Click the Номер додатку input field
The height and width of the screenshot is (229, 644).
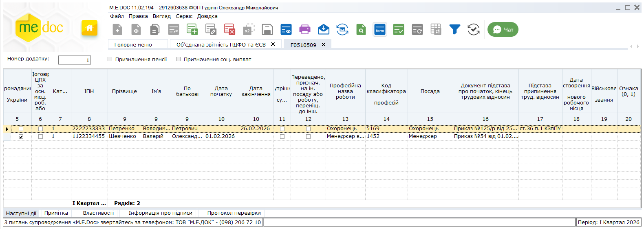click(74, 60)
